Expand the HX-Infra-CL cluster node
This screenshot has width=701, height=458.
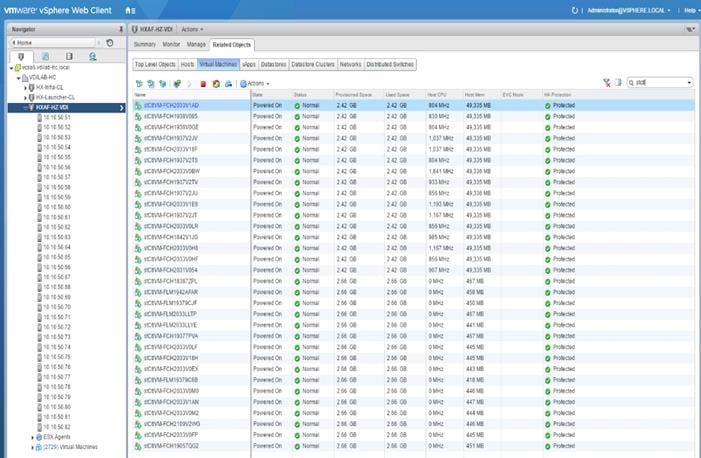point(25,88)
